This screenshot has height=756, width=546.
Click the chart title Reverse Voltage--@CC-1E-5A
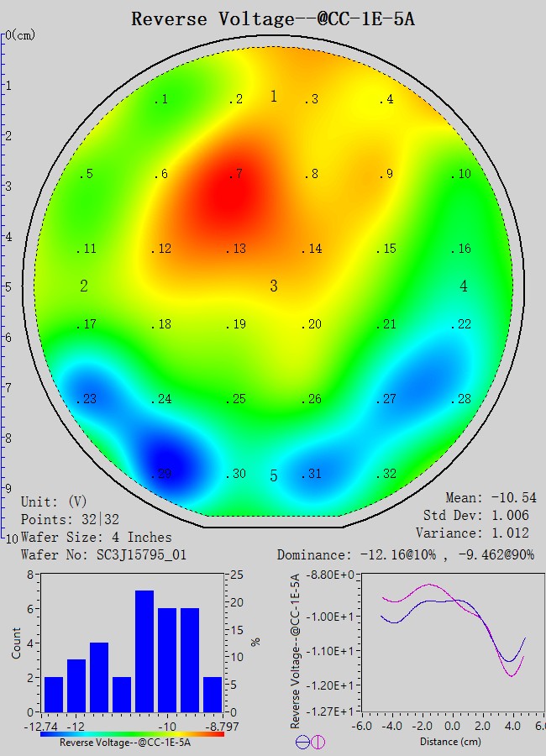tap(273, 18)
